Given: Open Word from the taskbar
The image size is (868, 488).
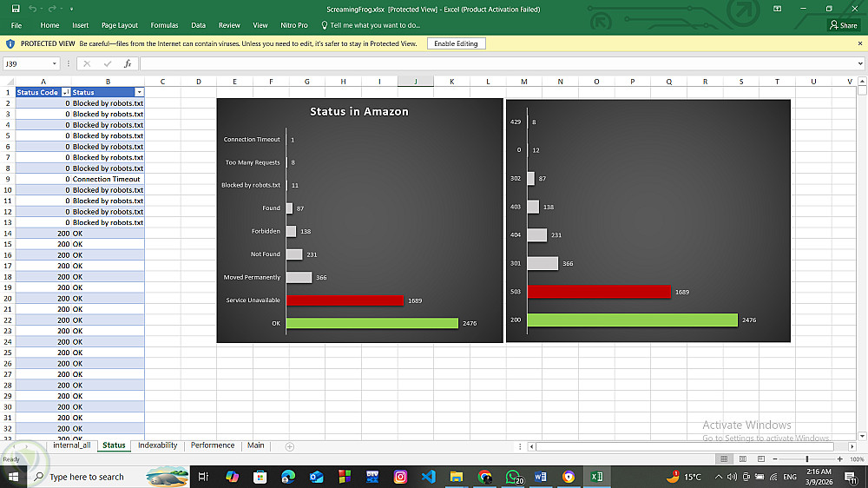Looking at the screenshot, I should click(x=540, y=477).
